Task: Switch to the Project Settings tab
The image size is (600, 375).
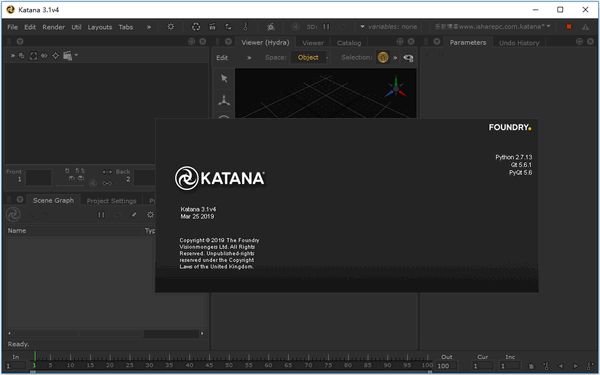Action: (111, 201)
